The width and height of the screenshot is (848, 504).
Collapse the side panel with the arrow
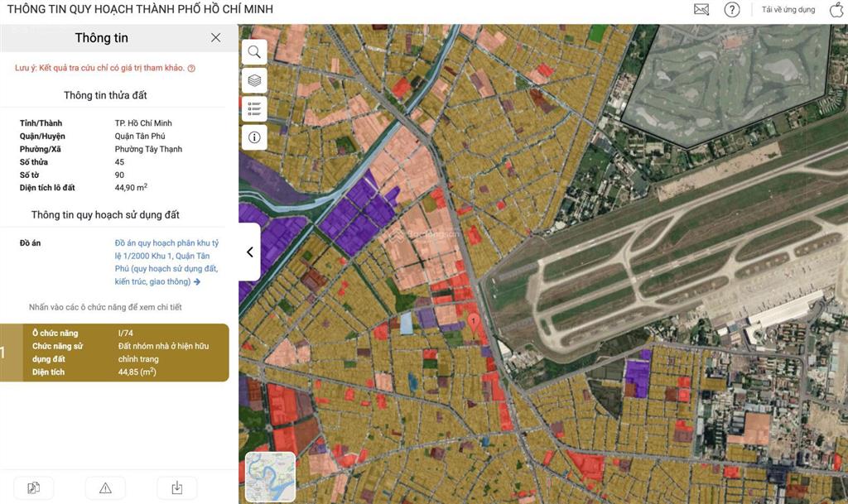[250, 252]
